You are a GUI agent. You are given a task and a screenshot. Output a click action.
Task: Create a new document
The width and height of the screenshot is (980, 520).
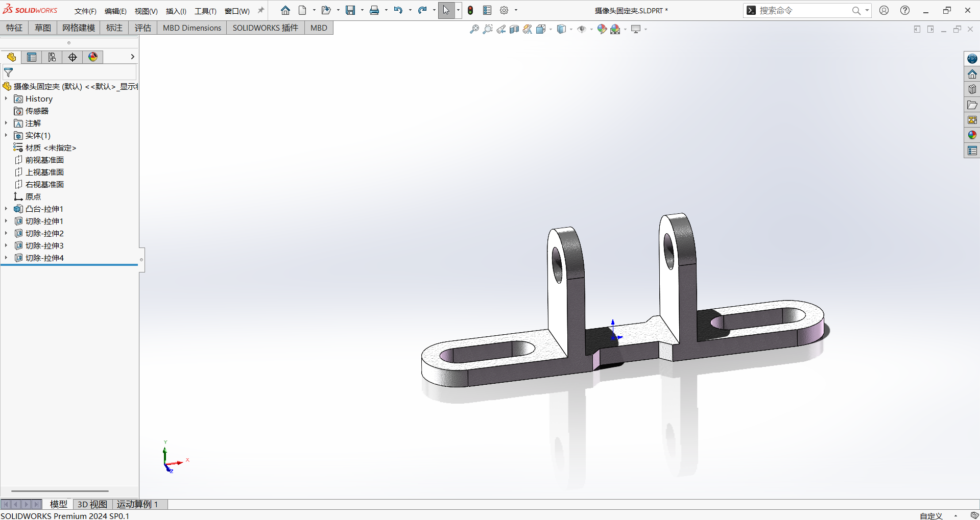coord(302,10)
